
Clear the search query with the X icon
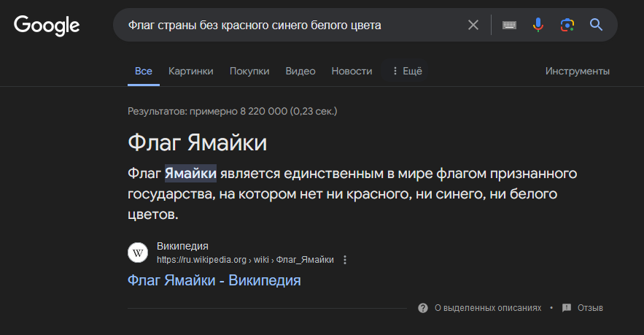click(473, 25)
